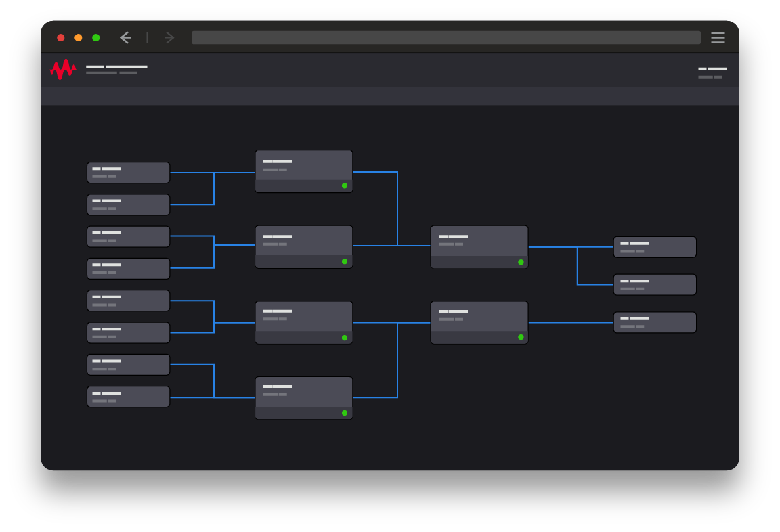Viewport: 780px width, 532px height.
Task: Click the browser back arrow
Action: point(125,38)
